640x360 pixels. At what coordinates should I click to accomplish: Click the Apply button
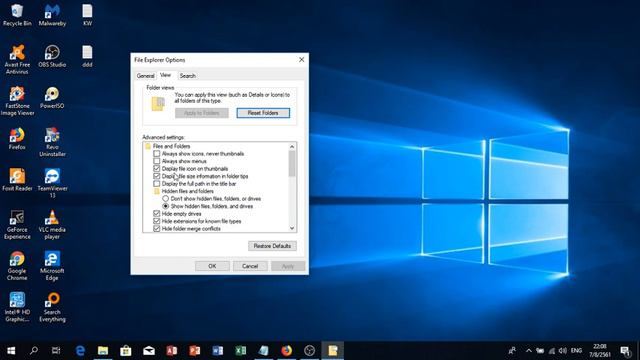point(288,266)
